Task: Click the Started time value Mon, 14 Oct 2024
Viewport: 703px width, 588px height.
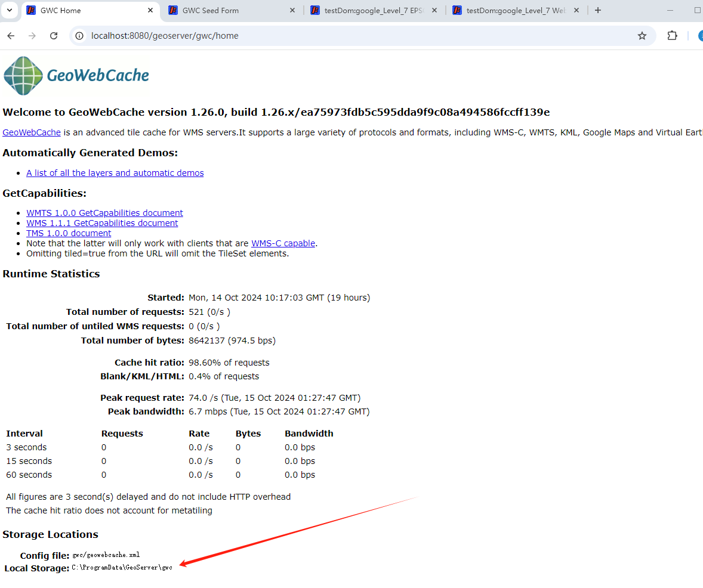Action: tap(279, 298)
